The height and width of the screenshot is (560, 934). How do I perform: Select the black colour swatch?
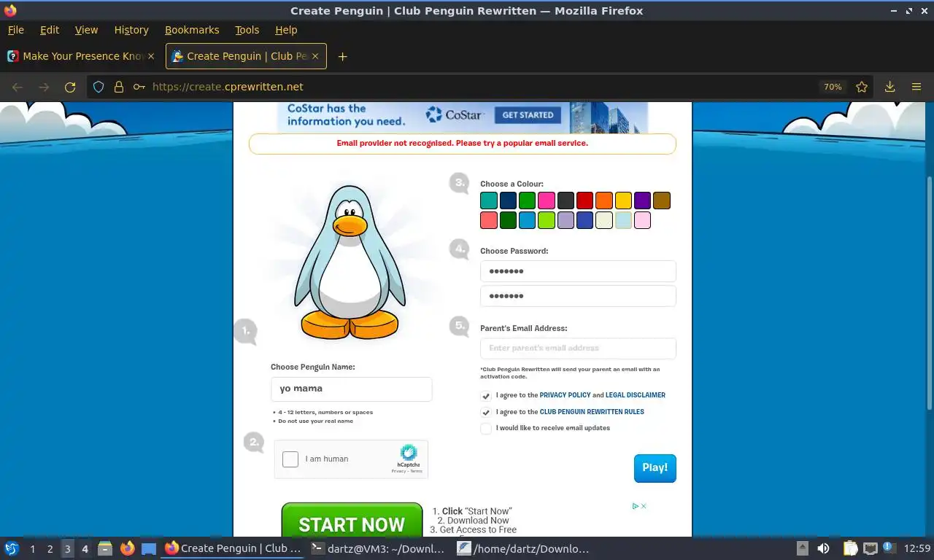tap(566, 201)
